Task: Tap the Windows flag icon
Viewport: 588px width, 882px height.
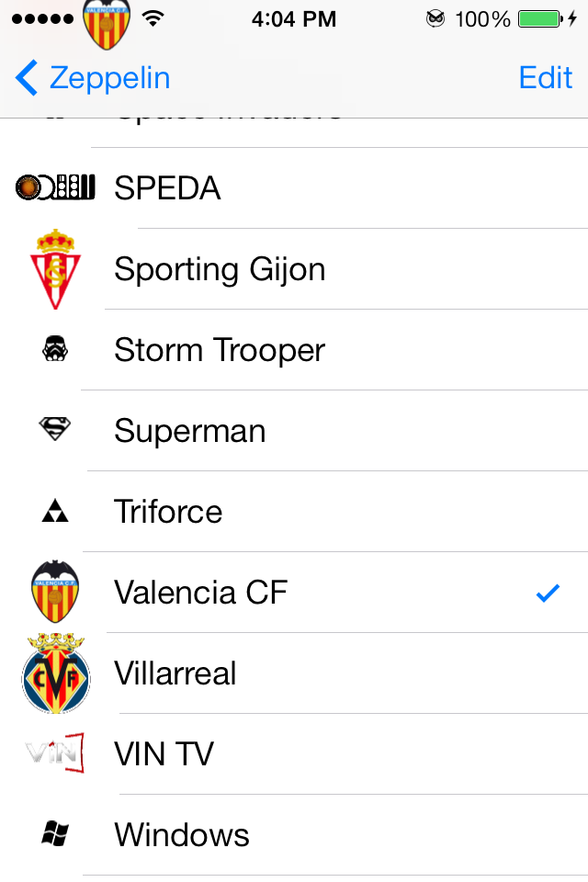Action: click(55, 833)
